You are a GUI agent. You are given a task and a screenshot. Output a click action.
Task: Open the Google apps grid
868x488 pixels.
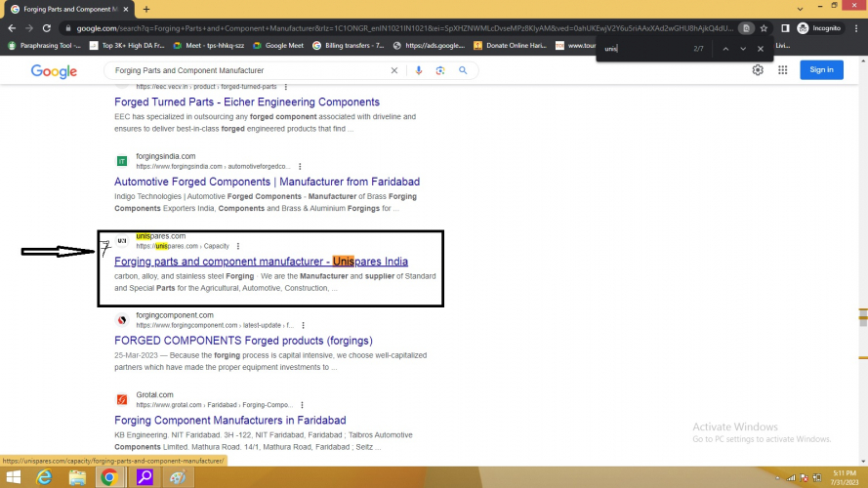pos(782,69)
